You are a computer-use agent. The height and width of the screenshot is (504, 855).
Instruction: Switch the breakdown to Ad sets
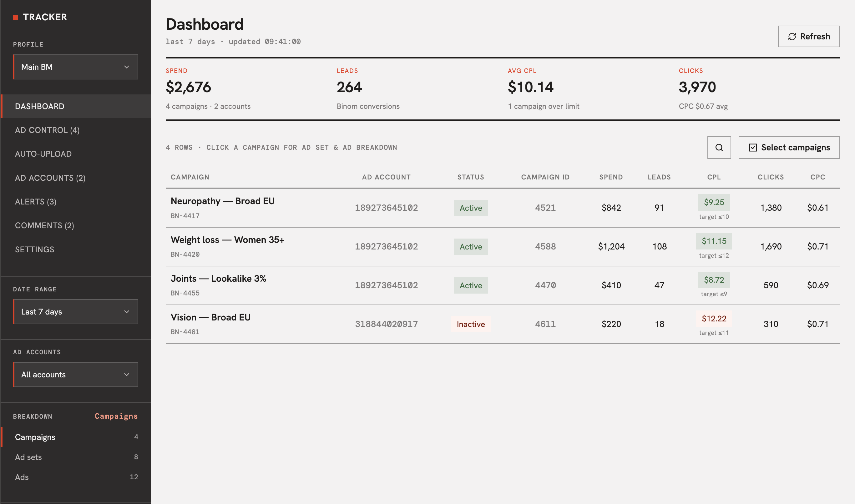(x=75, y=457)
